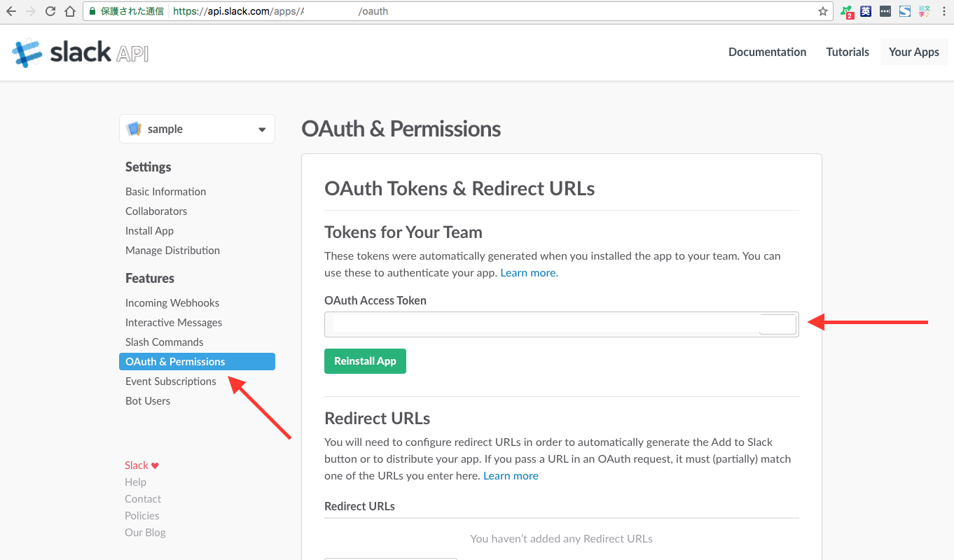Click the 英 translation extension icon
954x560 pixels.
pyautogui.click(x=865, y=11)
